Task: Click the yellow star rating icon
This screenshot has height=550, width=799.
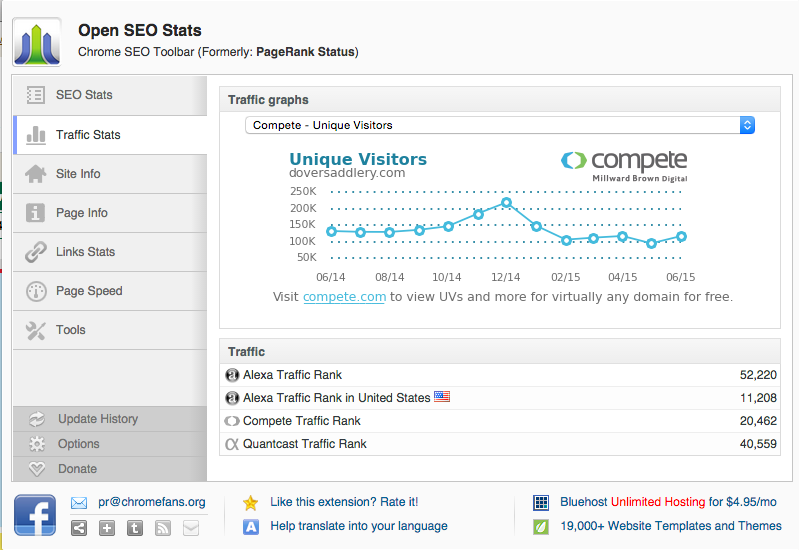Action: click(251, 503)
